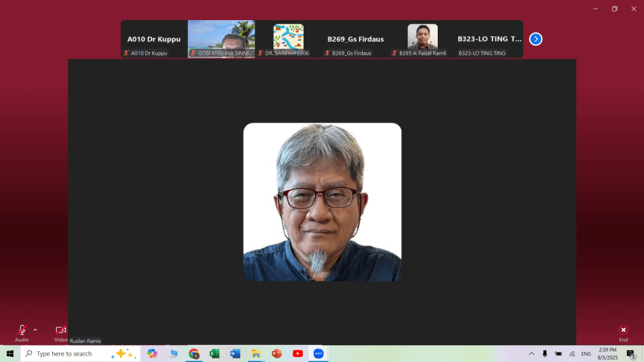Screen dimensions: 644x362
Task: Open Excel from the taskbar
Action: point(214,354)
